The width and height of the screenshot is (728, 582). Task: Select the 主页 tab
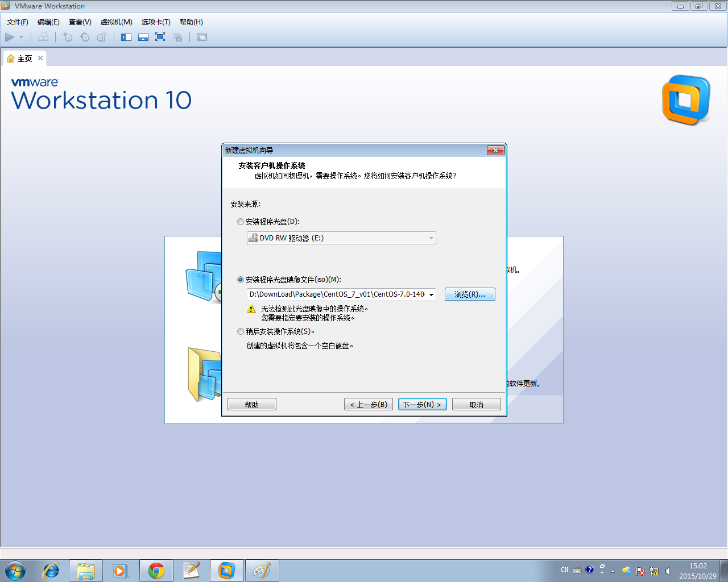pos(25,59)
